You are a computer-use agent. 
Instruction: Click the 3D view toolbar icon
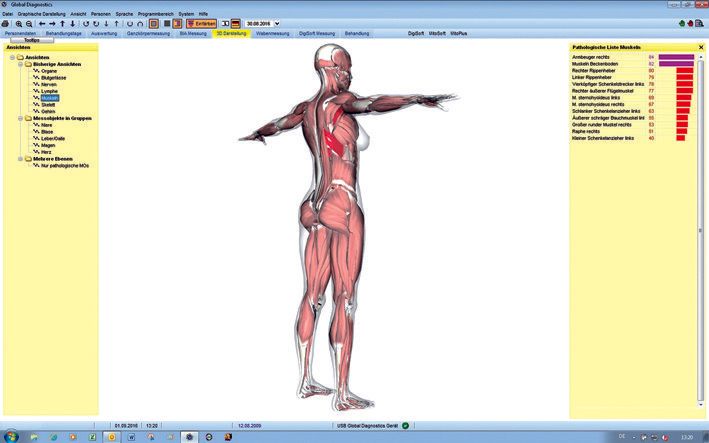(x=224, y=23)
